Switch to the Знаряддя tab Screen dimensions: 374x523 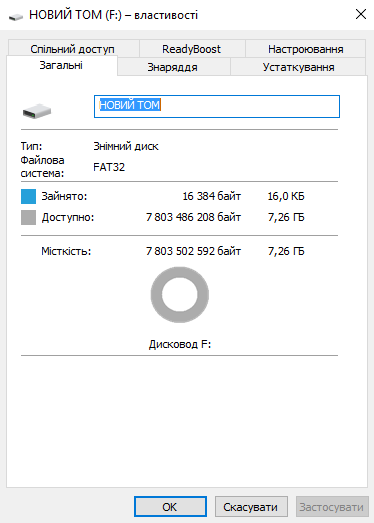click(173, 67)
